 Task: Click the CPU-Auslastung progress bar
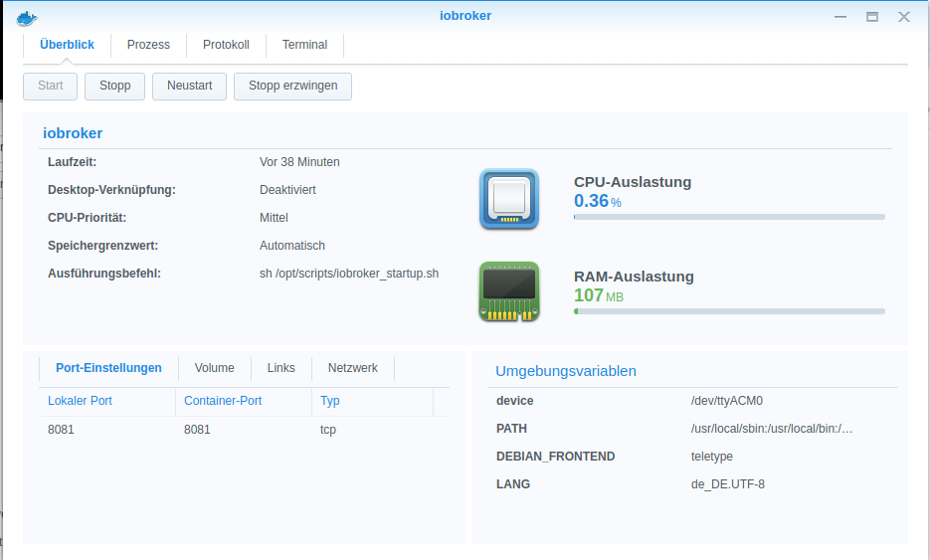(x=729, y=217)
